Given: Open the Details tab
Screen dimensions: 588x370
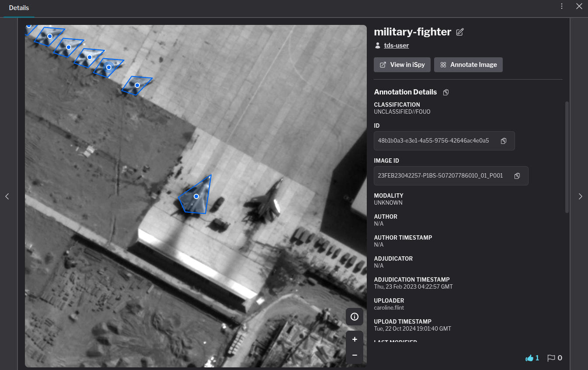Looking at the screenshot, I should click(x=19, y=8).
